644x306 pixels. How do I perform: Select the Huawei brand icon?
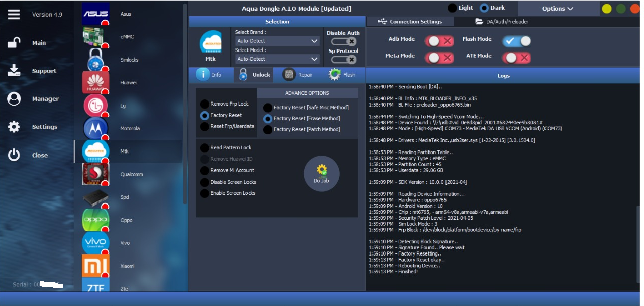95,82
